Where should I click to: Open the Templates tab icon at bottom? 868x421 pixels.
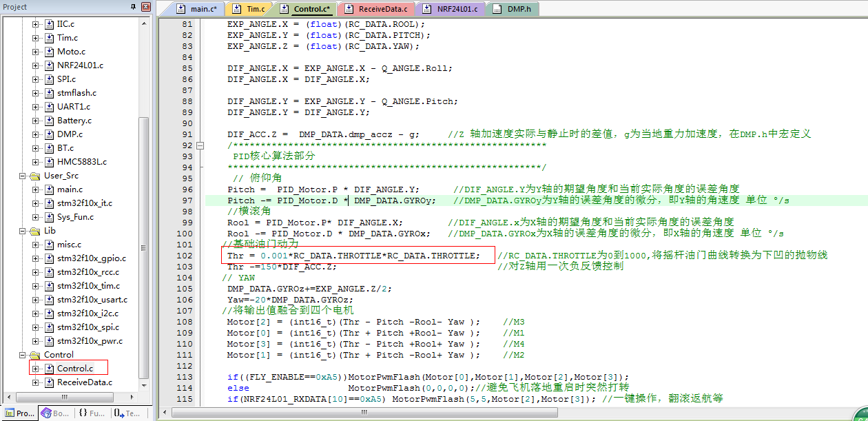click(x=119, y=413)
